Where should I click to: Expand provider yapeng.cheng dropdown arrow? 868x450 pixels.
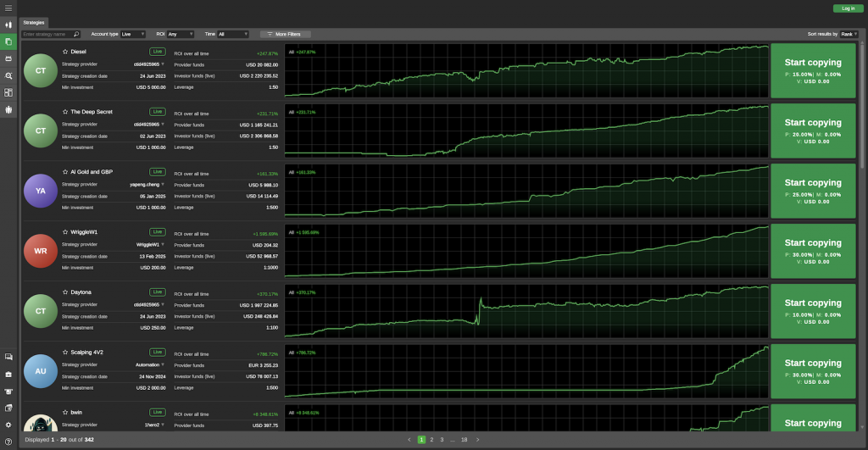coord(163,184)
